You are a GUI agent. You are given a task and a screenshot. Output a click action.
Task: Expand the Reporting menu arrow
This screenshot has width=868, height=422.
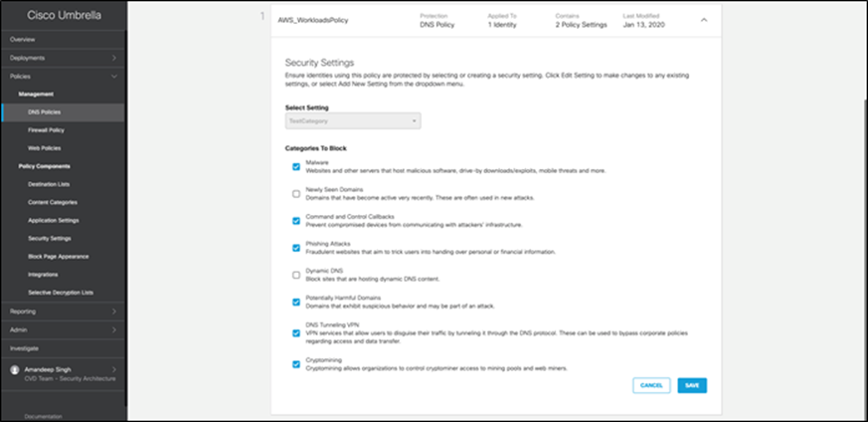coord(114,312)
